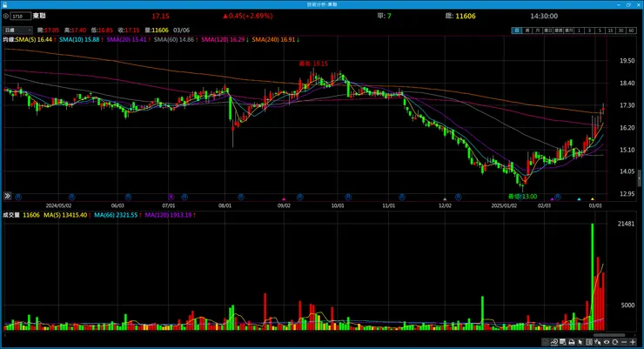644x349 pixels.
Task: Click the SMA(240) 16.91 legend label
Action: click(x=273, y=39)
